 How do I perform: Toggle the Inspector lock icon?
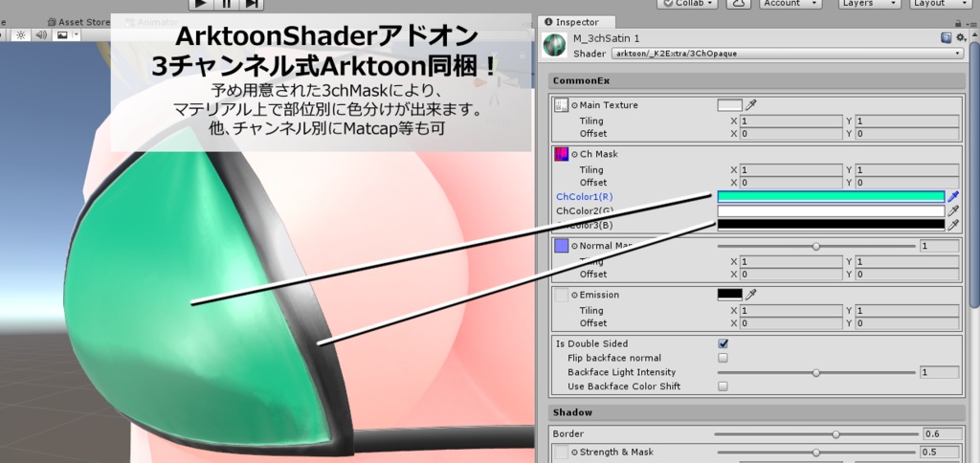coord(958,23)
